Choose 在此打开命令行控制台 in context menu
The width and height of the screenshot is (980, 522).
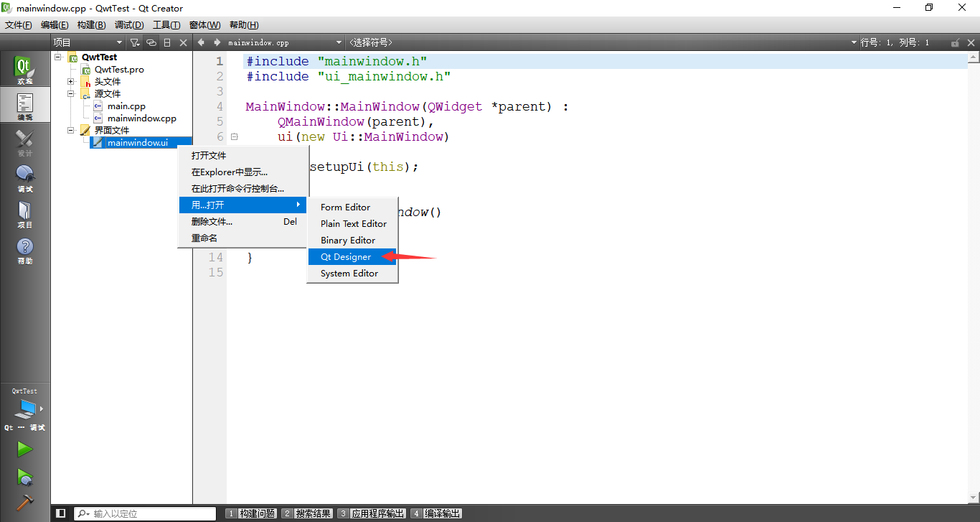tap(243, 188)
